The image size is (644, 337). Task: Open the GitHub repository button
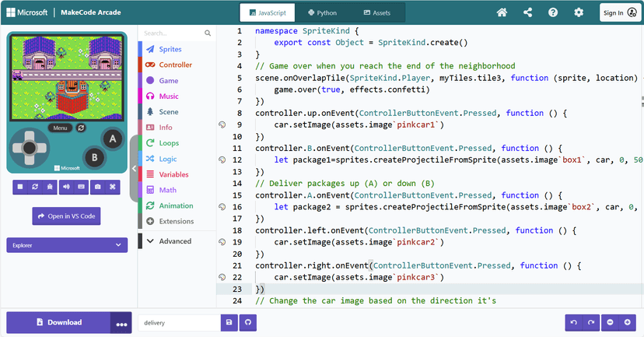(248, 323)
